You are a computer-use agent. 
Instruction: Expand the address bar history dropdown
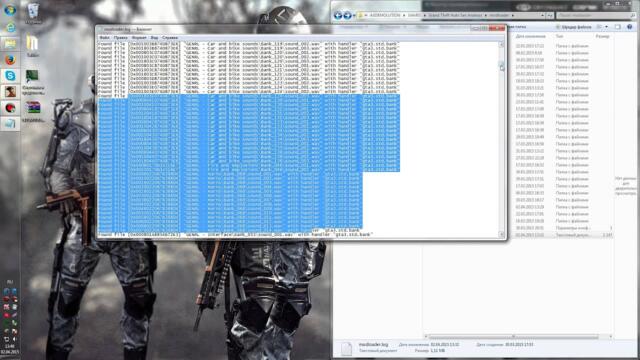(x=543, y=16)
